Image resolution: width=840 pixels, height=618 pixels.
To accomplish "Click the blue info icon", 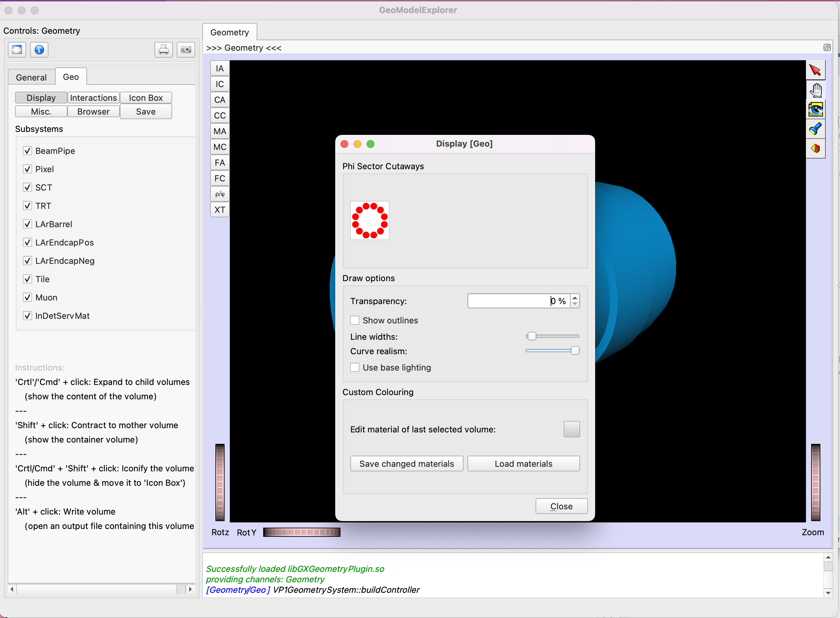I will pyautogui.click(x=39, y=49).
